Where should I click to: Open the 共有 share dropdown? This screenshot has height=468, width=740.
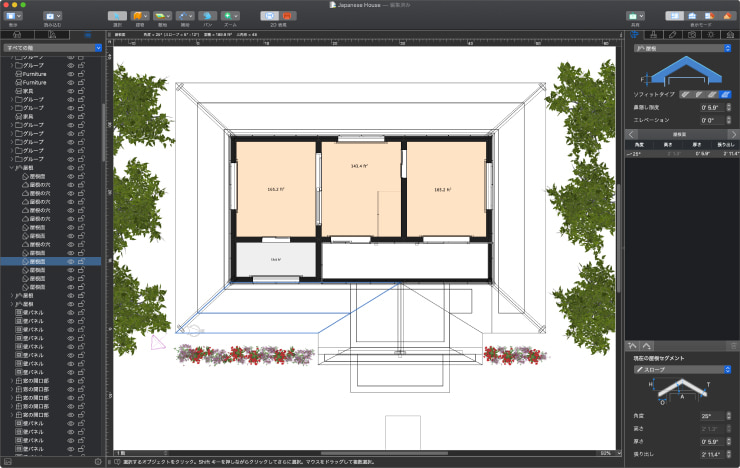[x=635, y=16]
